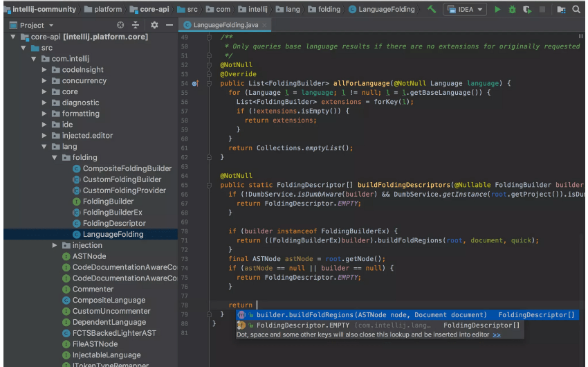Open Search Everywhere magnifier icon
This screenshot has width=588, height=367.
pos(577,10)
